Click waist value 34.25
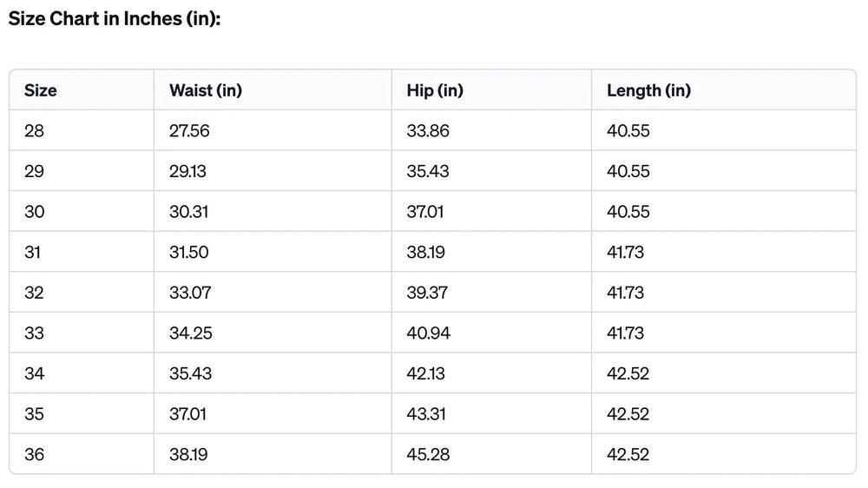Screen dimensions: 868x488 tap(191, 333)
